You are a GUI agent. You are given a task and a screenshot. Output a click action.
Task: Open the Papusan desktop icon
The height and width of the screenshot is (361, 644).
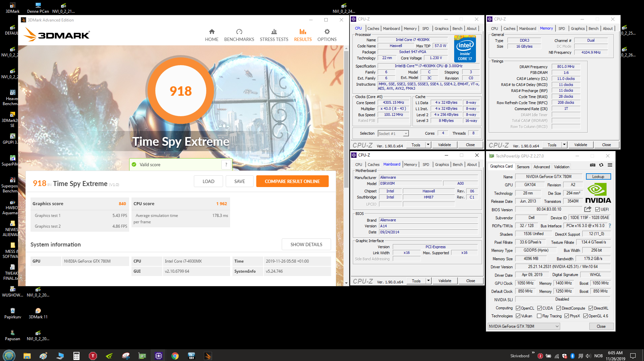12,335
